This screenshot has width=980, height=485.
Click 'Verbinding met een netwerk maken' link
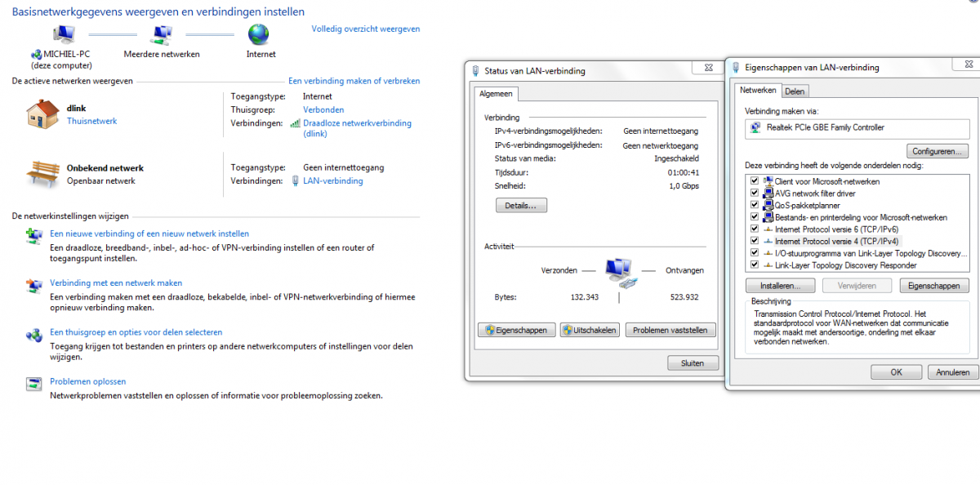click(x=116, y=283)
